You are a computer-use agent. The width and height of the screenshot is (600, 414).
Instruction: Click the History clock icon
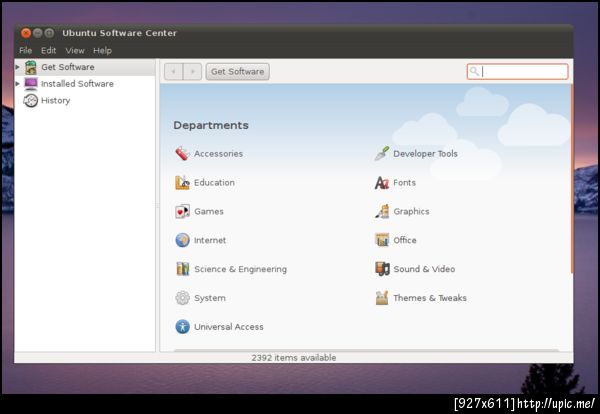31,101
